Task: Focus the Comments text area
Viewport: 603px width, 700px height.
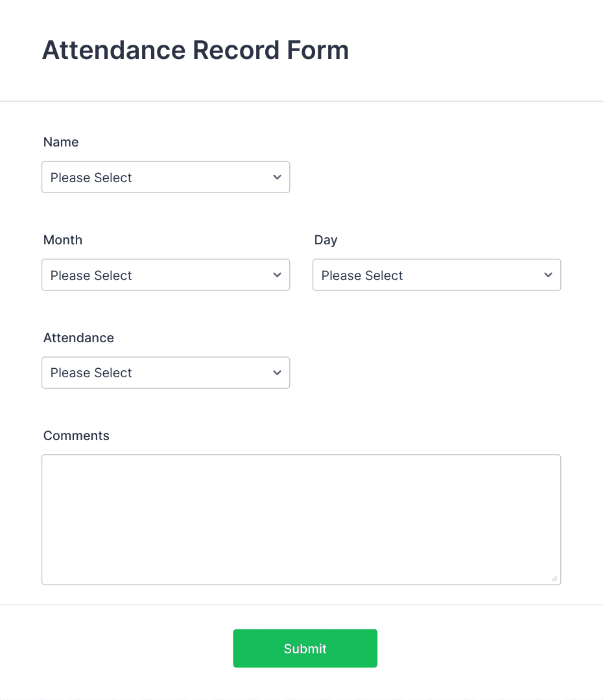Action: 301,520
